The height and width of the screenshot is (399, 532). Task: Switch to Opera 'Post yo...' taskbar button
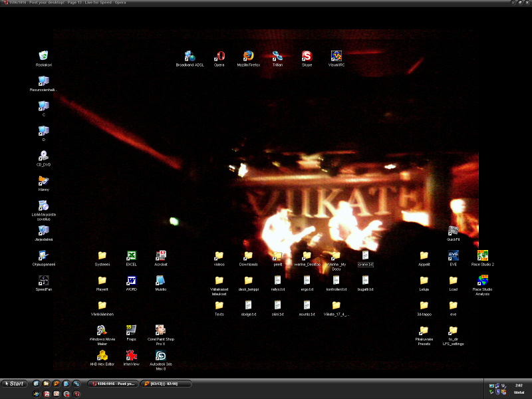113,384
